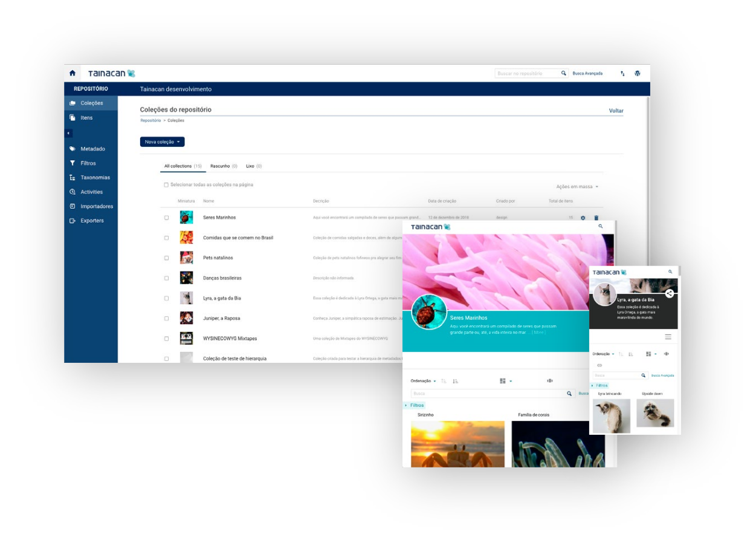756x543 pixels.
Task: Click the hamburger menu icon in the Lyra panel
Action: 668,337
